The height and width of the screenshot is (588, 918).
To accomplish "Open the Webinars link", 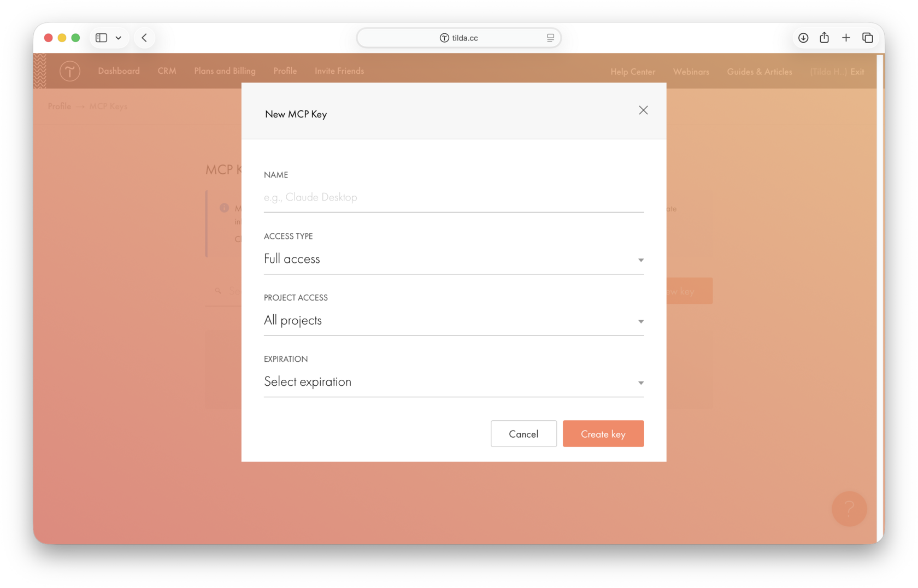I will 691,72.
